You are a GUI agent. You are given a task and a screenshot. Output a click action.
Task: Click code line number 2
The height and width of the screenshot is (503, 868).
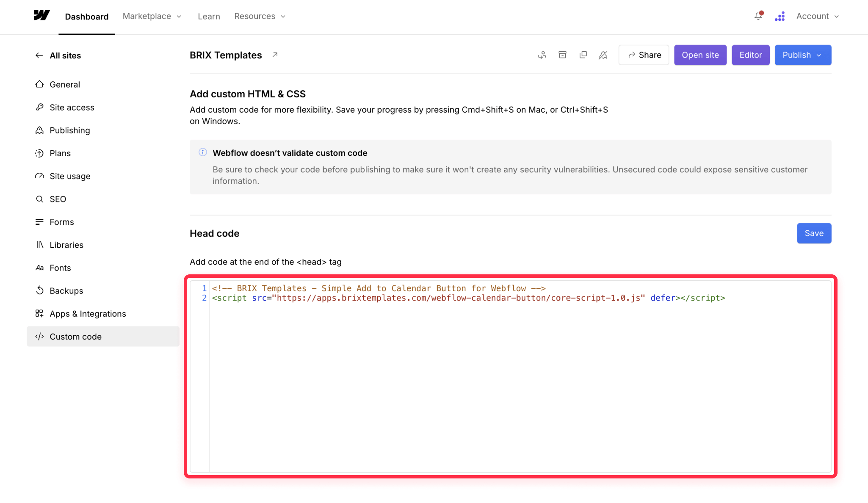204,298
